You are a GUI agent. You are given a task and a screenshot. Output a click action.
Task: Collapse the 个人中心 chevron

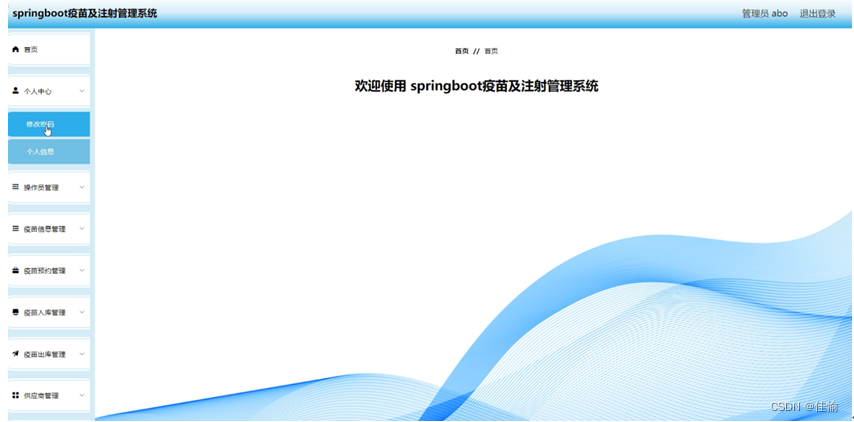82,91
